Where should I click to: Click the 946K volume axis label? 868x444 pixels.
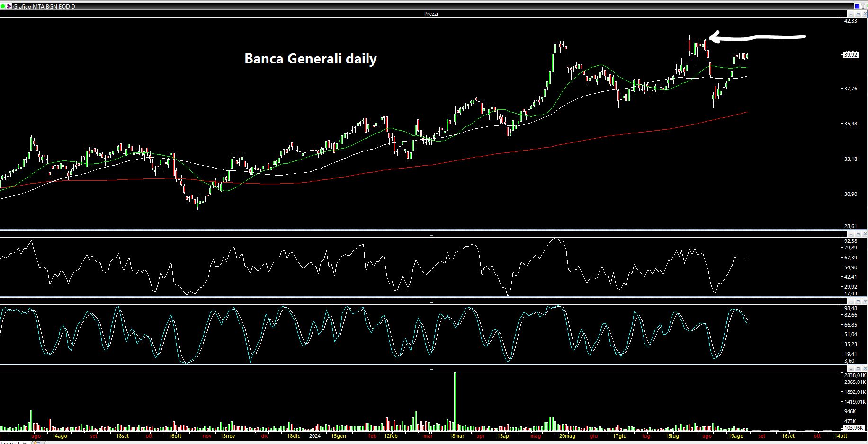click(x=850, y=411)
